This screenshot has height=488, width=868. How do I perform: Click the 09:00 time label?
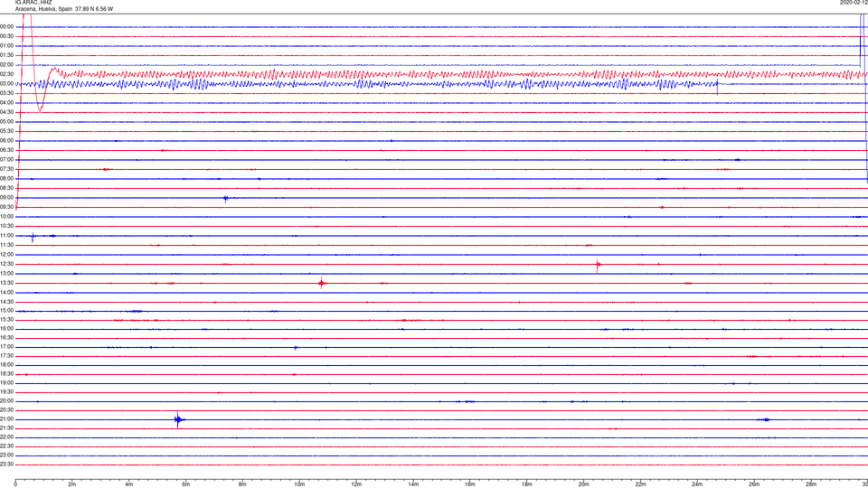[6, 198]
